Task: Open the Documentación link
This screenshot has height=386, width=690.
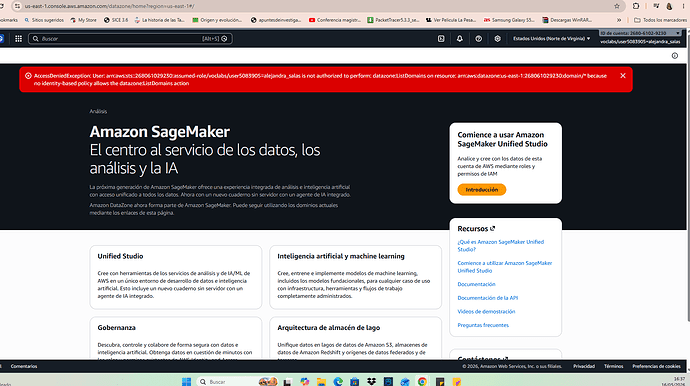Action: pos(476,284)
